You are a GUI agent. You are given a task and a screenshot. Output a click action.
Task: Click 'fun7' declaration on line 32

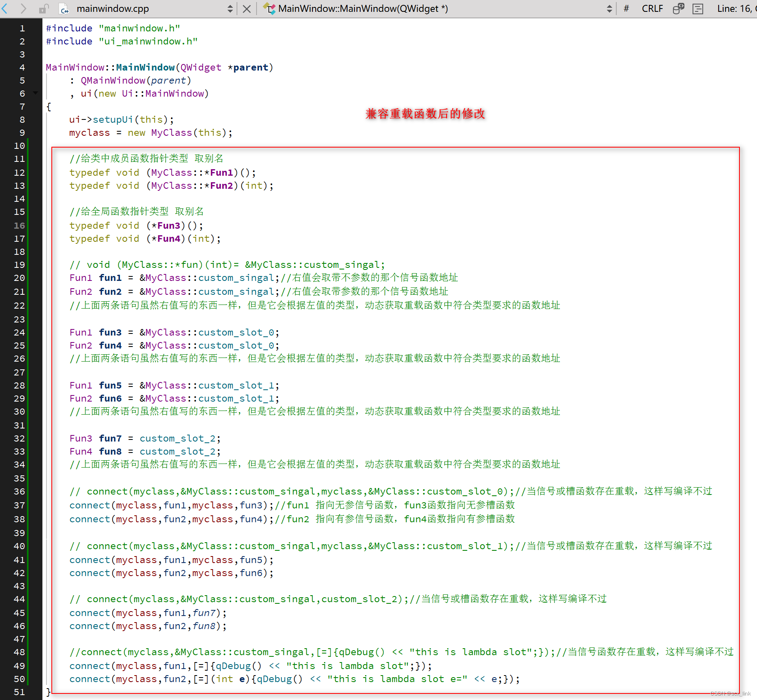tap(110, 438)
